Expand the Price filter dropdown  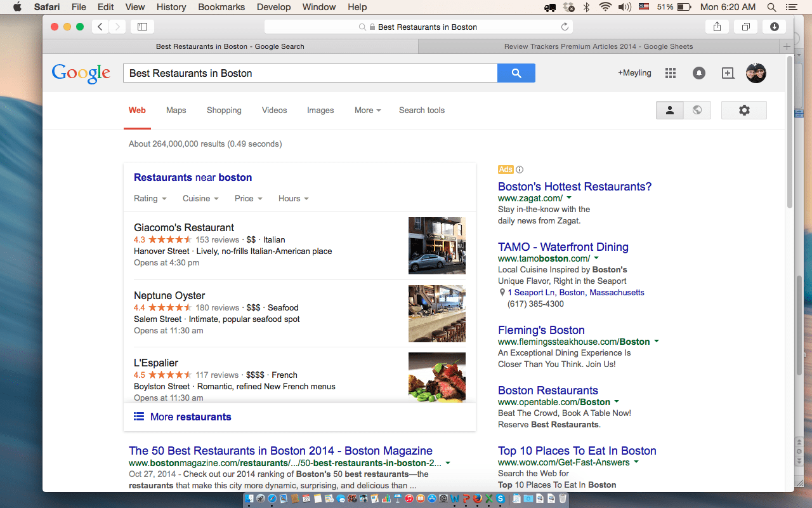tap(249, 198)
